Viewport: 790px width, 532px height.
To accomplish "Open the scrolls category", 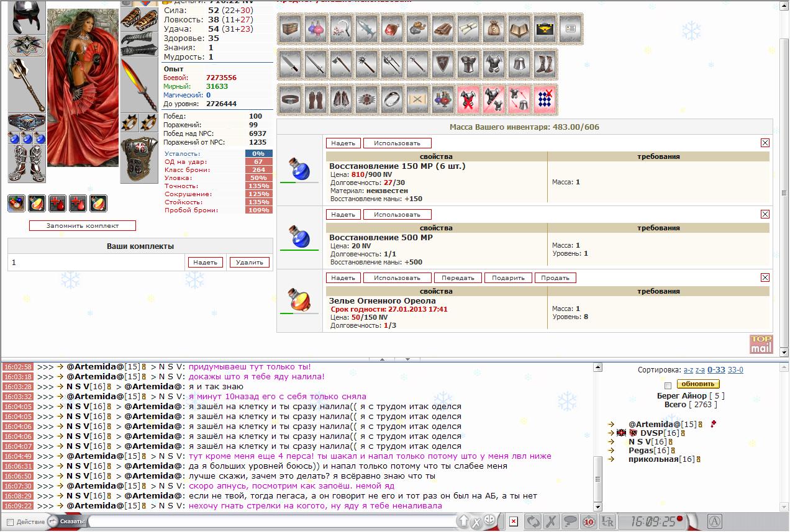I will pos(470,29).
